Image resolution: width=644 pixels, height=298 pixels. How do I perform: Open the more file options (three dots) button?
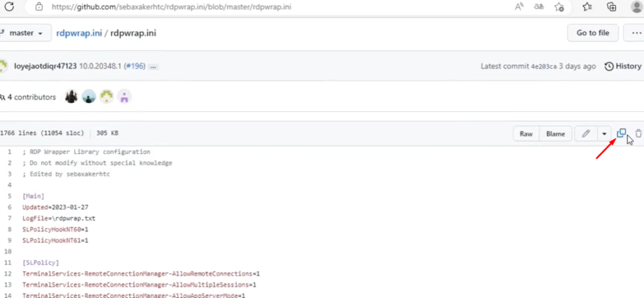(x=634, y=33)
